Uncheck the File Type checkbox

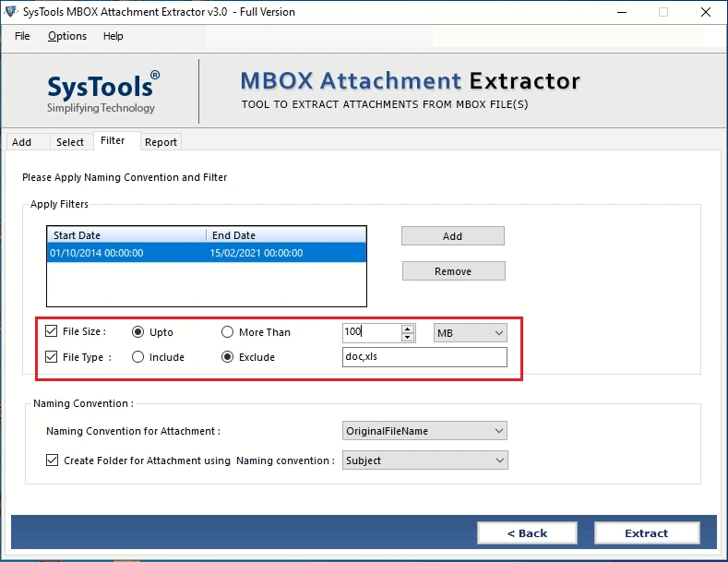51,357
